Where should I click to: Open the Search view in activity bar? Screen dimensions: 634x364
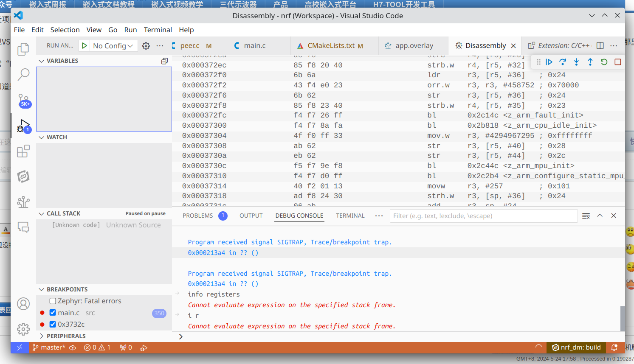click(x=23, y=75)
